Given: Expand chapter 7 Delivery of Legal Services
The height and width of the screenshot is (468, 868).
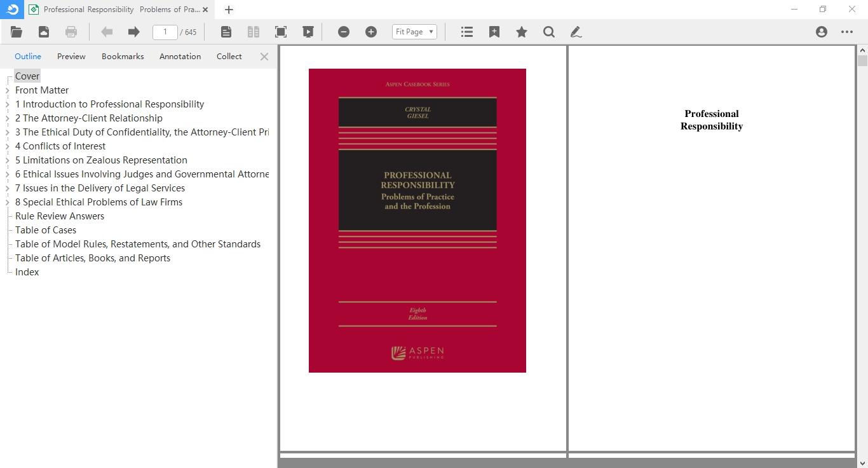Looking at the screenshot, I should [7, 188].
